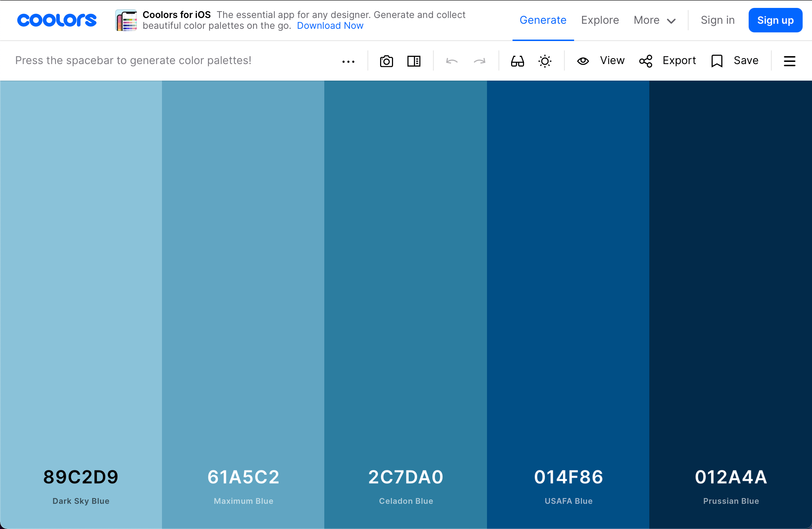Click the Generate menu tab
This screenshot has height=529, width=812.
click(x=543, y=20)
